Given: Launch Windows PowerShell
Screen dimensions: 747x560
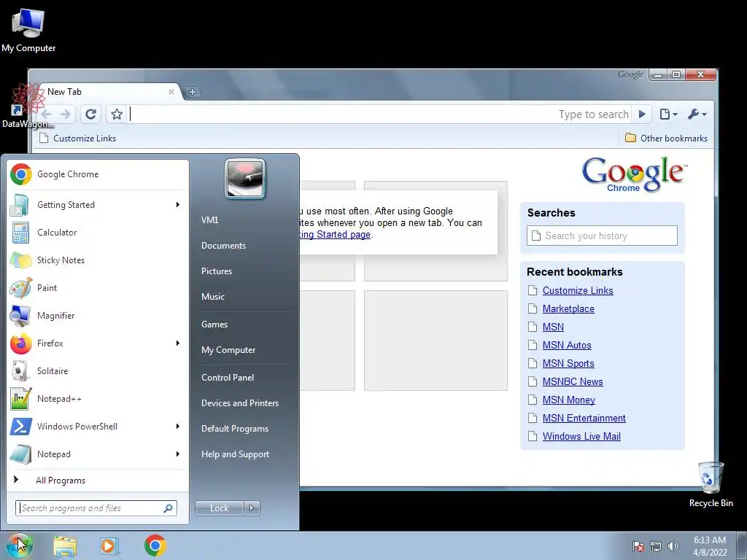Looking at the screenshot, I should (98, 426).
